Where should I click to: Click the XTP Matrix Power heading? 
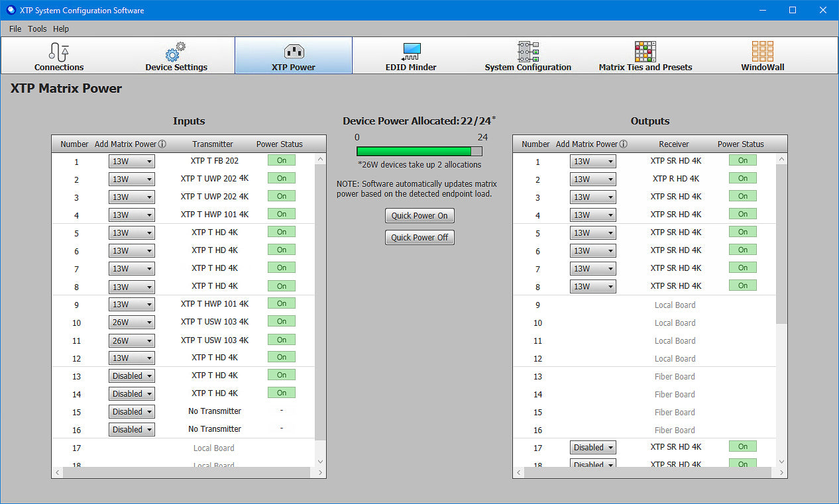66,88
